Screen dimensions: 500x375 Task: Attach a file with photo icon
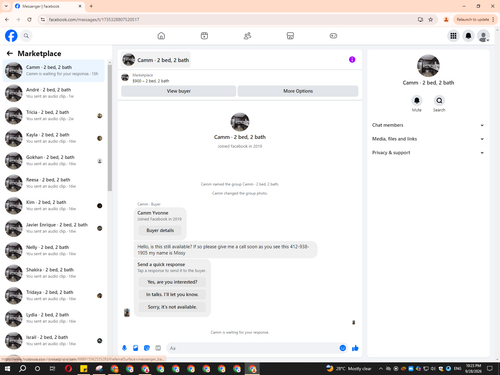(x=136, y=348)
